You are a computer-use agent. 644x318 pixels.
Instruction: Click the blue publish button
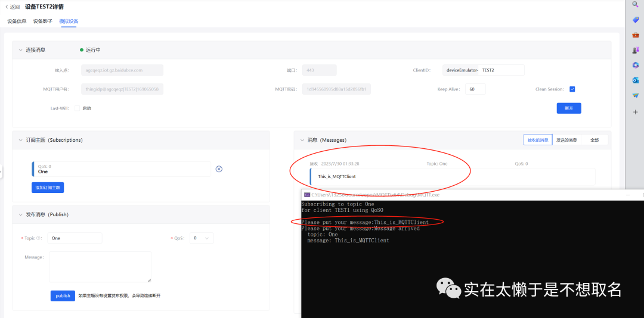point(63,296)
